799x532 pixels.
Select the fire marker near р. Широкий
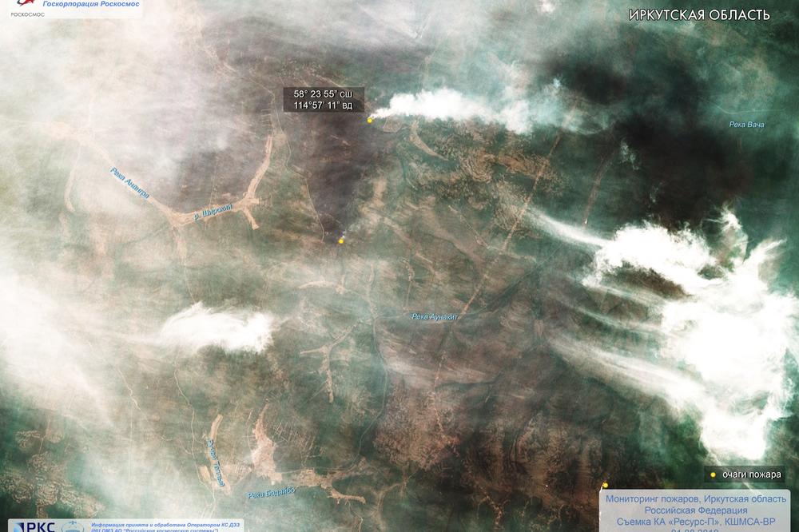[342, 240]
